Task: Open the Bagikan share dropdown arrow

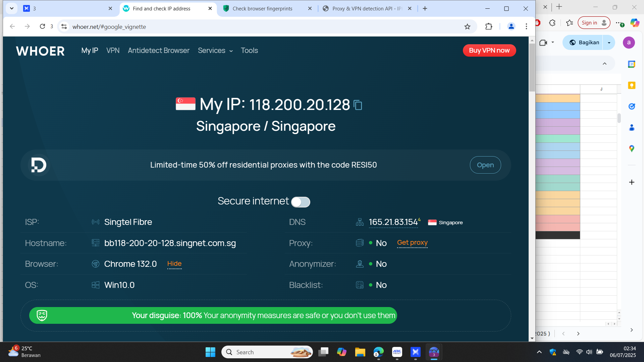Action: click(609, 43)
